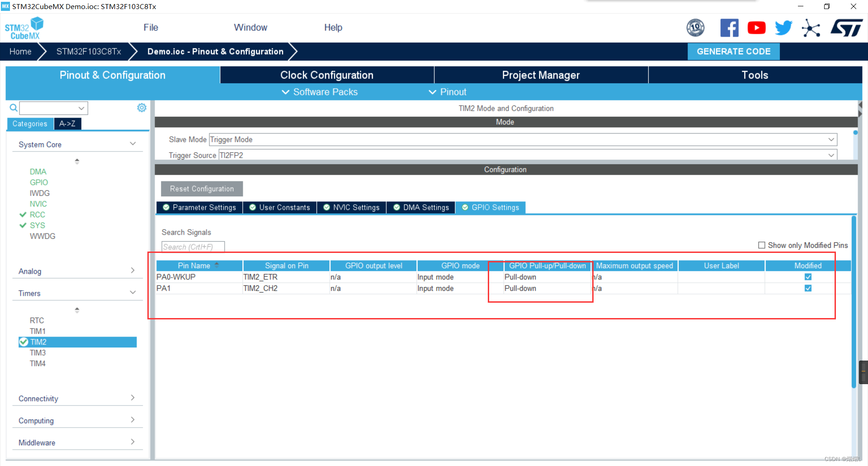Expand the Computing category
Screen dimensions: 868x466
(133, 420)
